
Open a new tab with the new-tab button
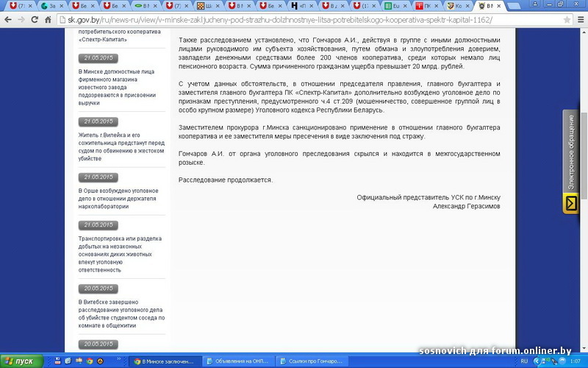coord(513,6)
